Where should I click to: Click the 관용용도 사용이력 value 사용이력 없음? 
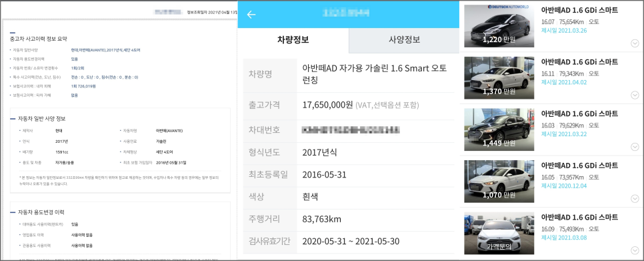pyautogui.click(x=82, y=246)
